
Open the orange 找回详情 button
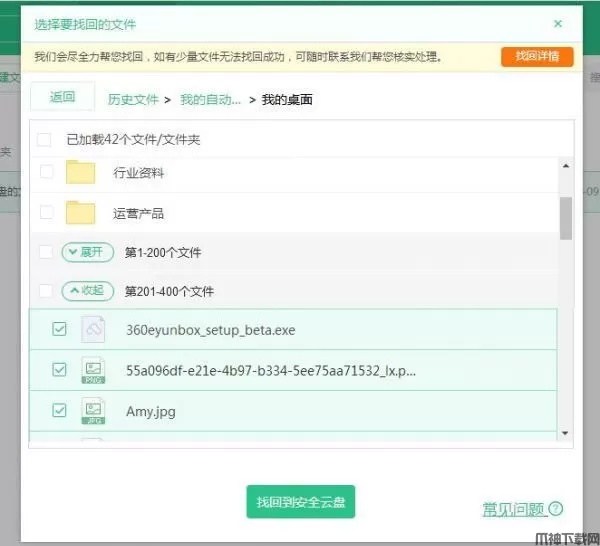[x=537, y=56]
